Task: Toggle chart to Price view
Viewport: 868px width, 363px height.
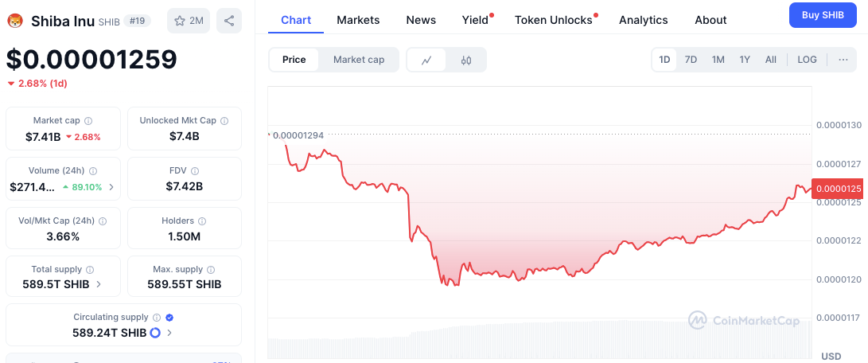Action: 294,60
